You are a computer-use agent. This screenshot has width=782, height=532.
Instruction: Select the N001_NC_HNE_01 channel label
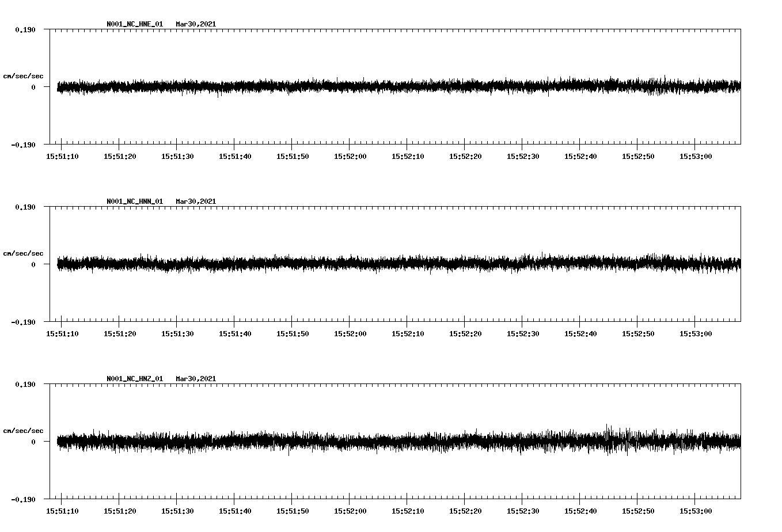(x=134, y=24)
